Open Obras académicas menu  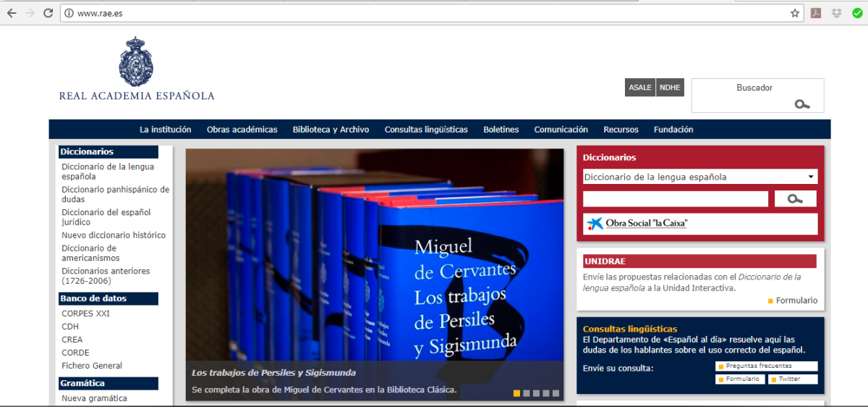[242, 130]
